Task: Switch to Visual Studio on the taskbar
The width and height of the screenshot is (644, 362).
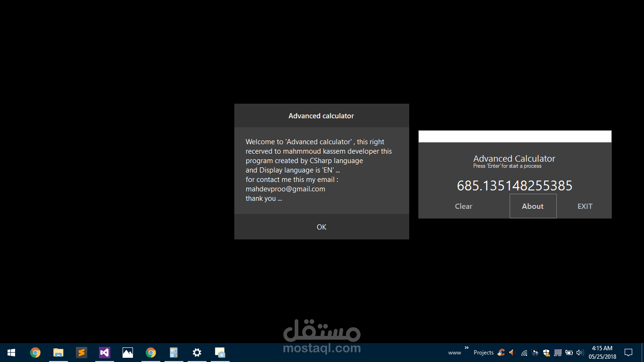Action: pyautogui.click(x=105, y=353)
